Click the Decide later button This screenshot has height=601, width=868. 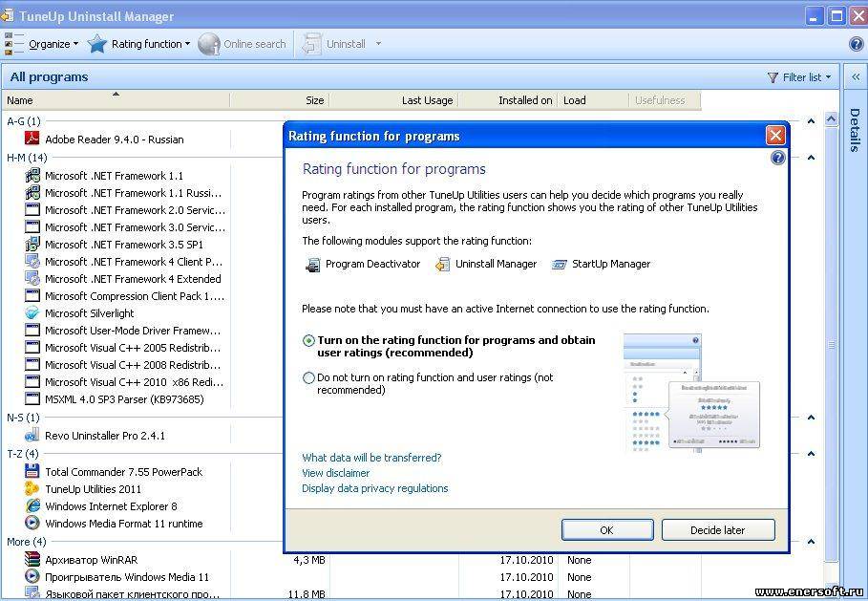tap(718, 530)
